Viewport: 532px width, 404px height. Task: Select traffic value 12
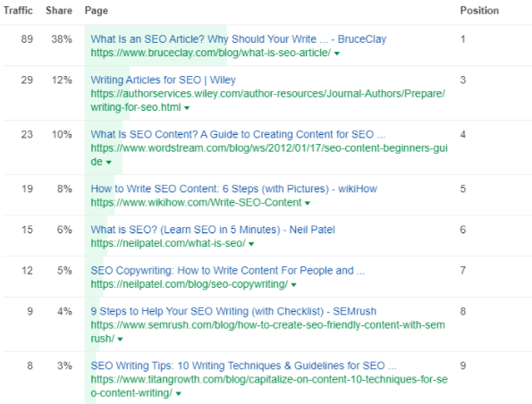pyautogui.click(x=27, y=270)
